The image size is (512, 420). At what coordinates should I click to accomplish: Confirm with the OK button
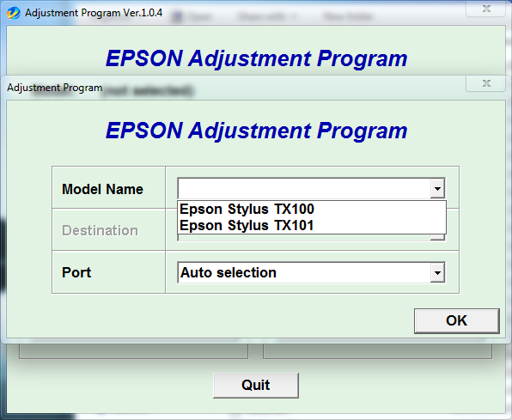(x=456, y=320)
